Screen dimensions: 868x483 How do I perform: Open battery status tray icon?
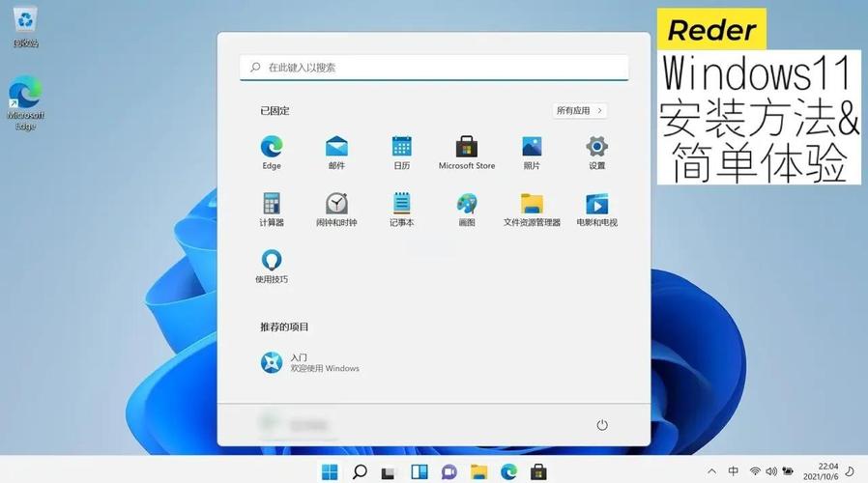(x=788, y=471)
